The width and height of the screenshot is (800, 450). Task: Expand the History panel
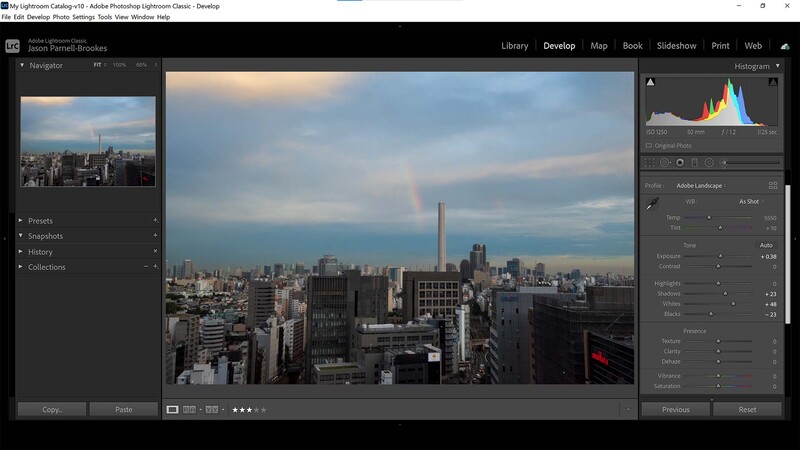(20, 252)
